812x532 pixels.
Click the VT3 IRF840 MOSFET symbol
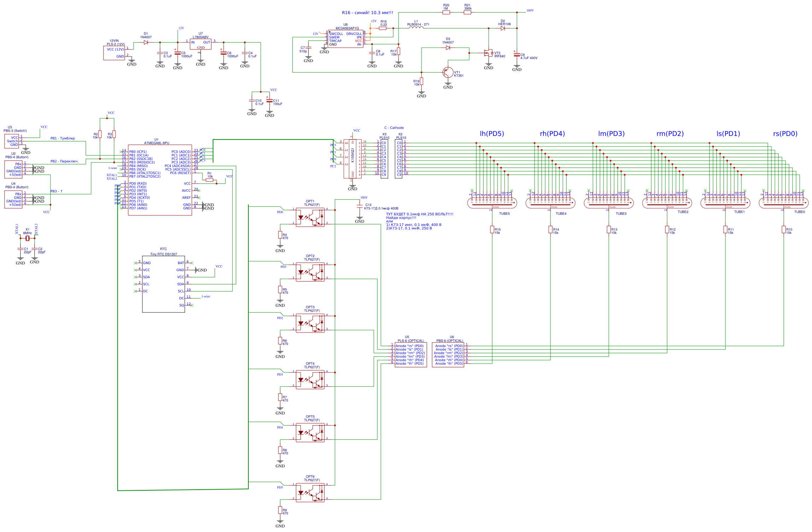(489, 53)
